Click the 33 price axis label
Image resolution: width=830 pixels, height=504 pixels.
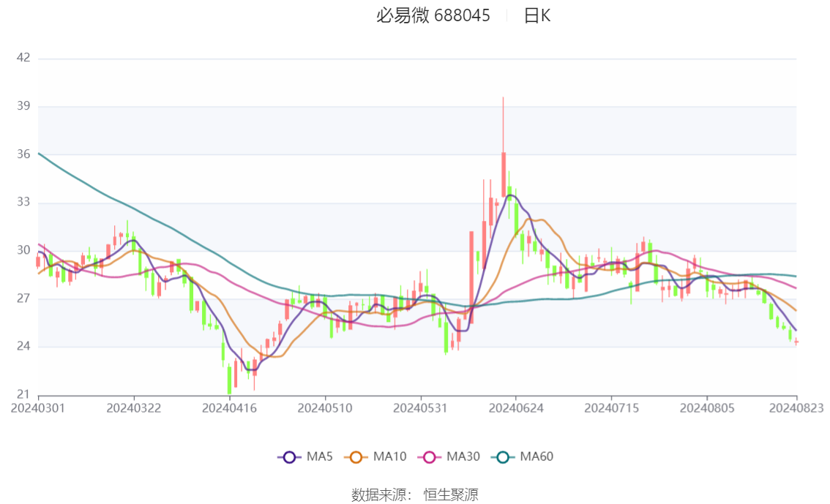click(23, 202)
